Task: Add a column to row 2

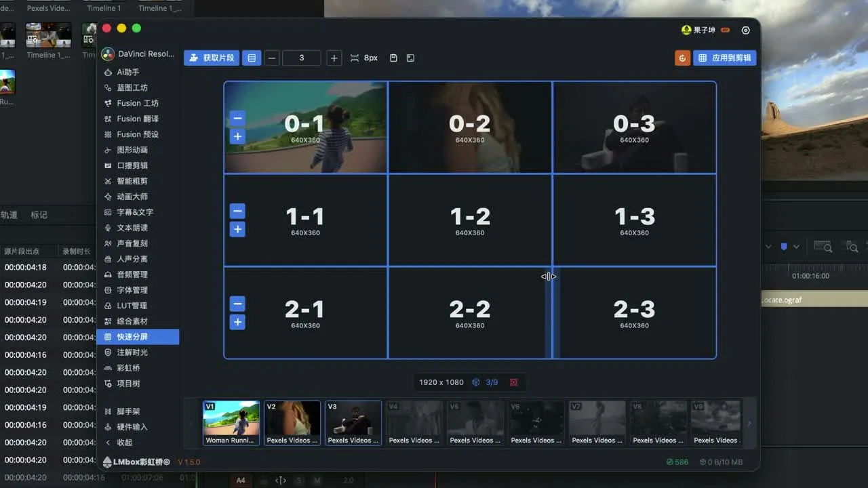Action: (x=237, y=322)
